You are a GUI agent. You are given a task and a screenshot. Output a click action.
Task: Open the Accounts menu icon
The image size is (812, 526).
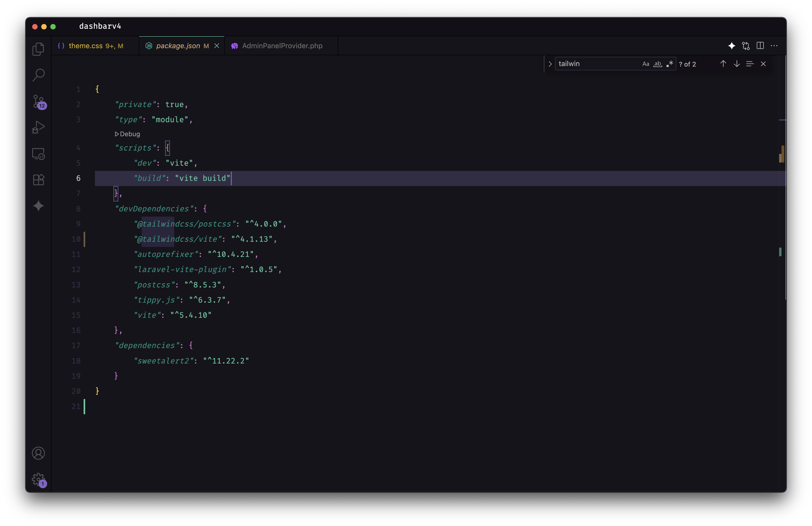pos(38,453)
